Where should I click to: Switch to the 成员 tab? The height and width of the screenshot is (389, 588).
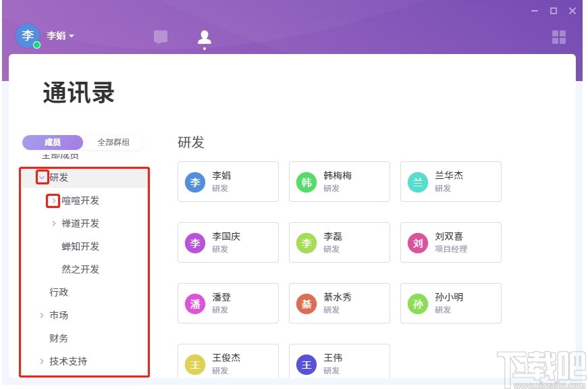52,142
